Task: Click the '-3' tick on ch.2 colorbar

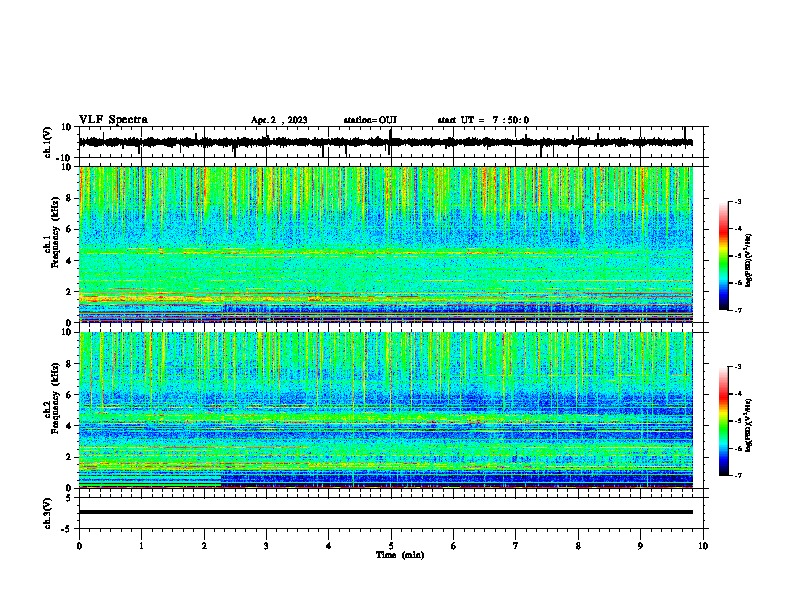Action: click(737, 367)
